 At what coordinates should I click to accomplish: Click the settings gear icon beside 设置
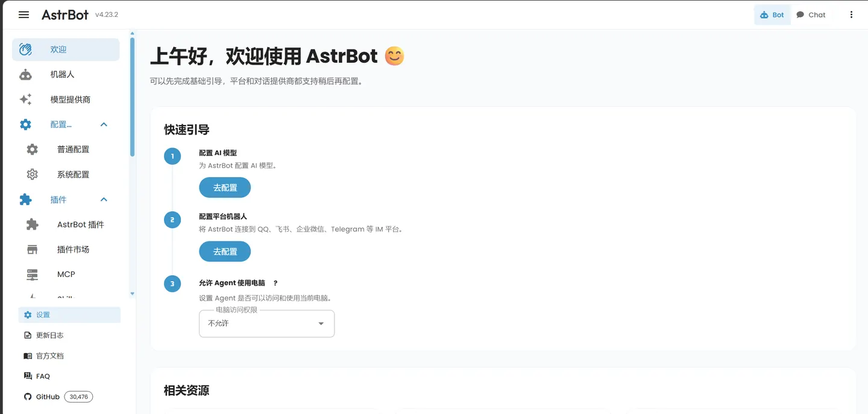[x=28, y=315]
